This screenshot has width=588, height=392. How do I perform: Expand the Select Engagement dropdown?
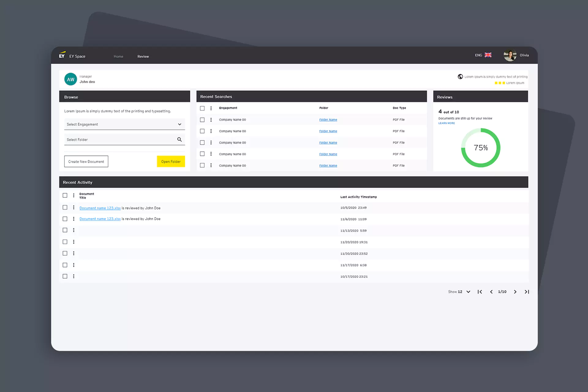pyautogui.click(x=179, y=124)
